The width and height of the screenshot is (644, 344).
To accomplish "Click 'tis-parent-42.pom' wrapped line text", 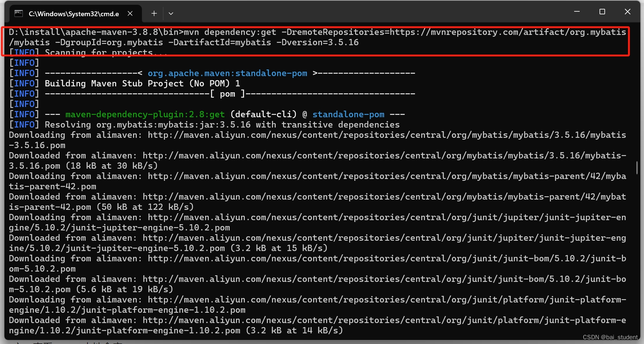I will coord(53,186).
